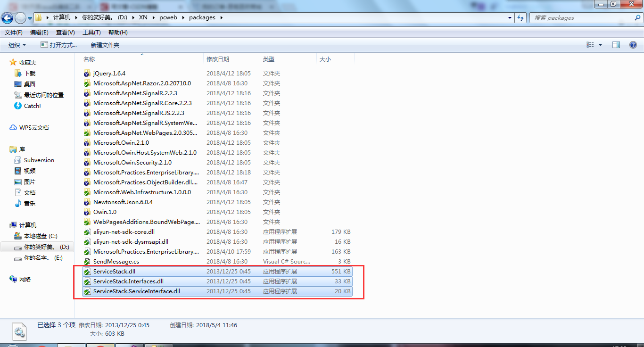Click Microsoft.AspNet.SignalR.JS.2.2.3 folder icon

[87, 113]
